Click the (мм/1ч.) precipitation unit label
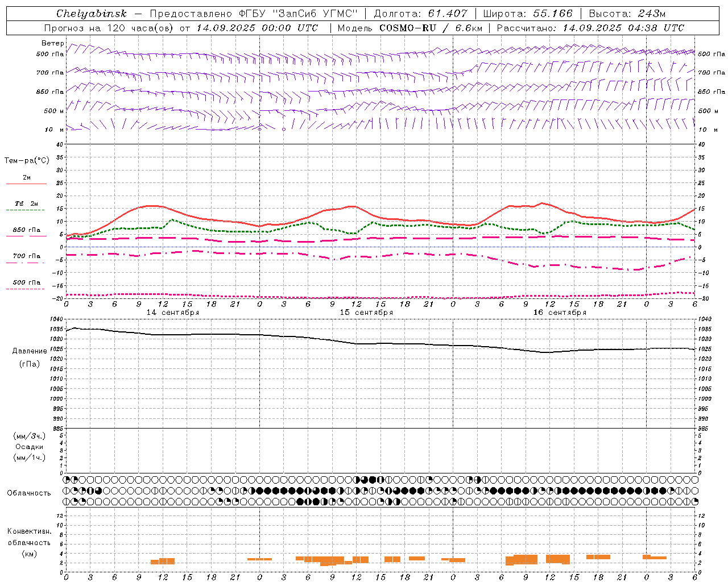Viewport: 728px width, 582px height. click(30, 458)
